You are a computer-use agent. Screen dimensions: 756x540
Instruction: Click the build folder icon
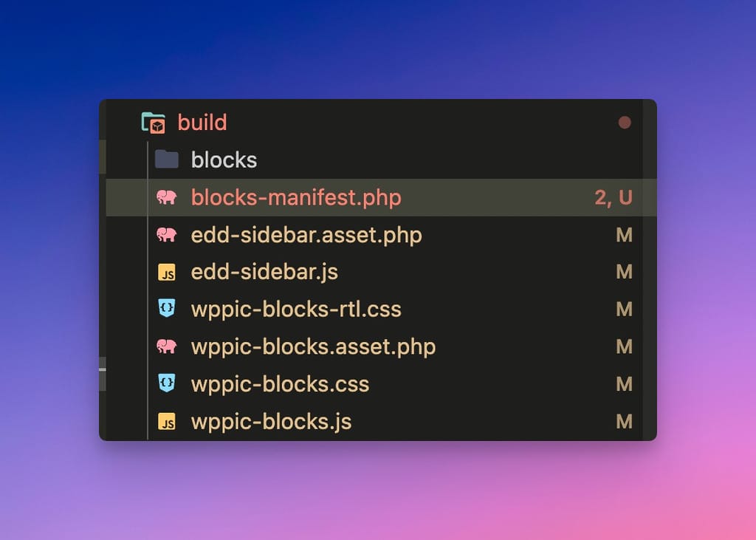[x=154, y=123]
